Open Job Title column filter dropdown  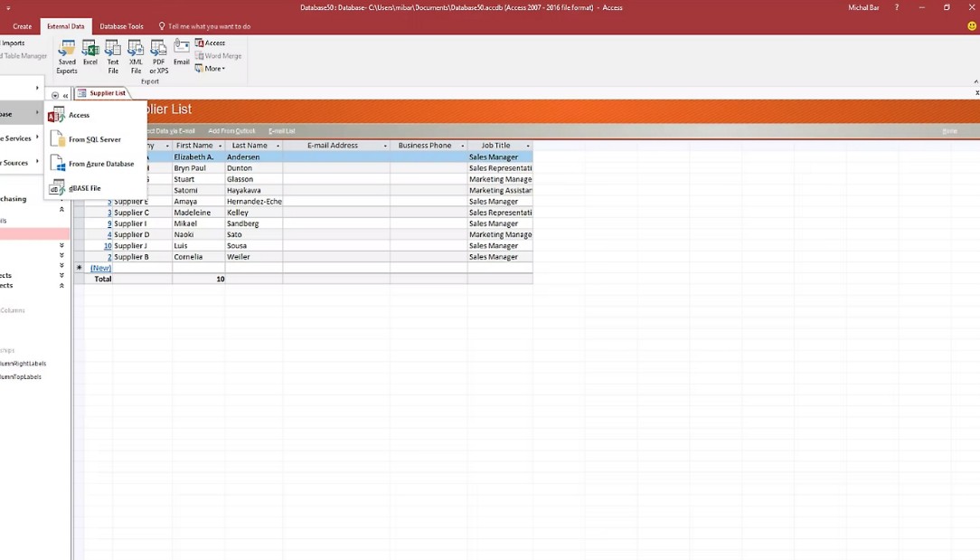(528, 146)
